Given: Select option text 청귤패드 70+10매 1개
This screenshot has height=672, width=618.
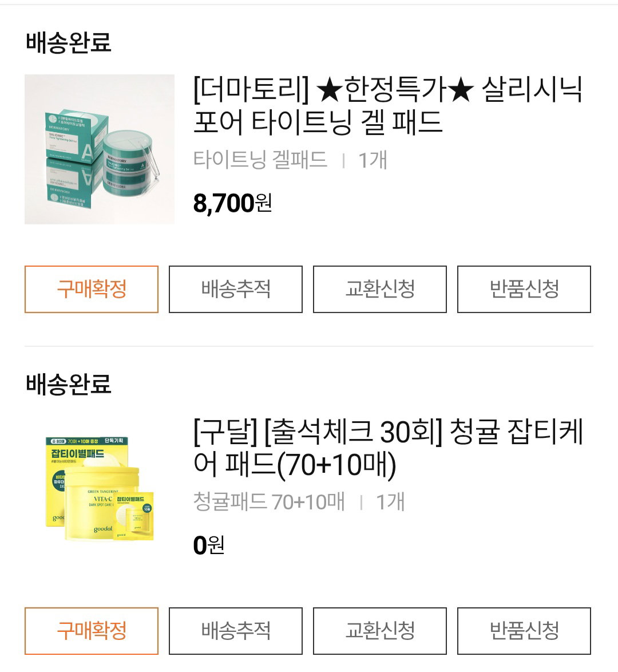Looking at the screenshot, I should pos(299,502).
